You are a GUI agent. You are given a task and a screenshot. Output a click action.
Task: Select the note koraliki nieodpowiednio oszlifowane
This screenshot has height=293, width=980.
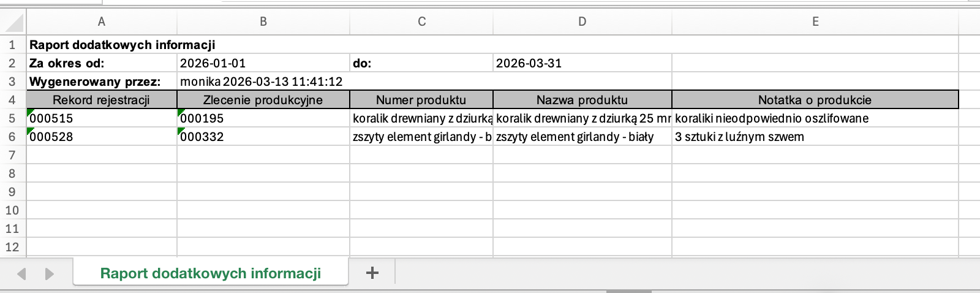click(815, 118)
